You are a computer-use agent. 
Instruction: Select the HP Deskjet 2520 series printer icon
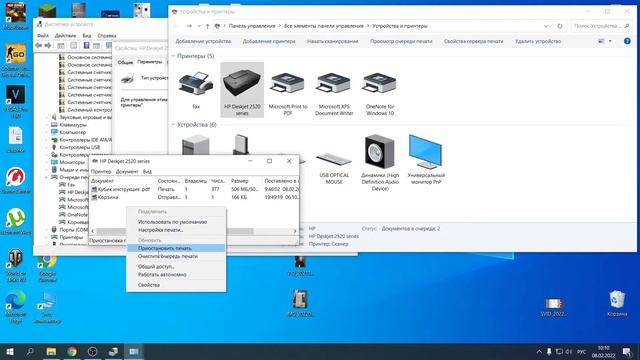[x=242, y=90]
